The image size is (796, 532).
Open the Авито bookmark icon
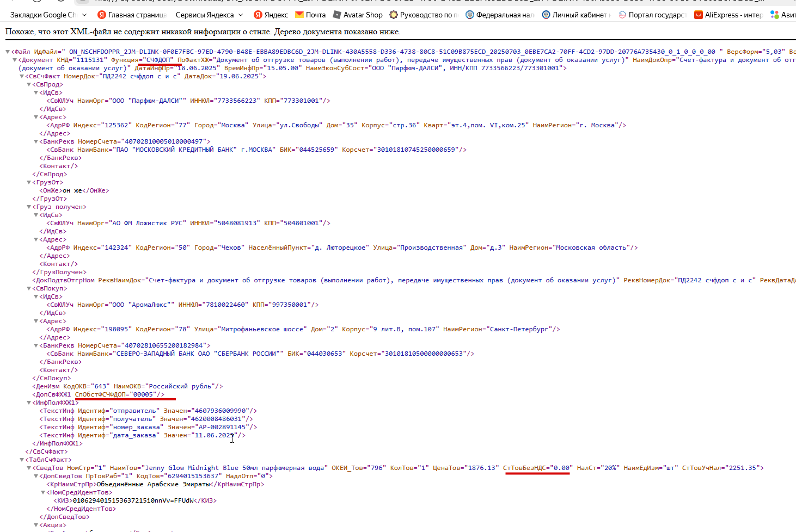pyautogui.click(x=774, y=15)
